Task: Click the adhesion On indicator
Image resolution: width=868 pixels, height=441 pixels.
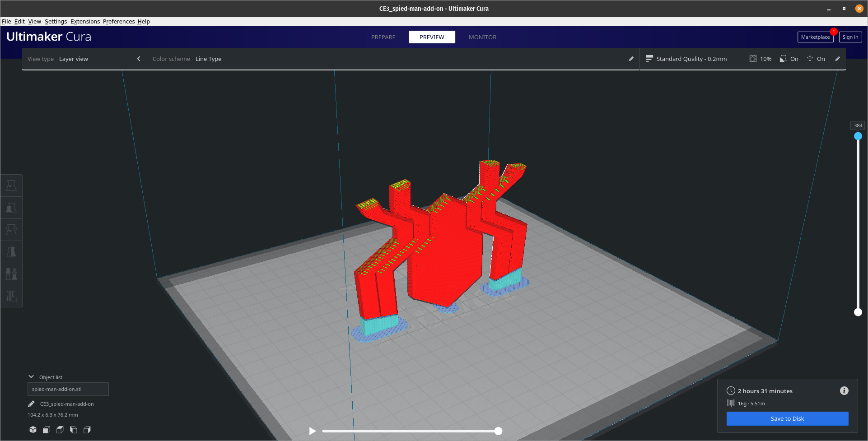Action: point(816,59)
